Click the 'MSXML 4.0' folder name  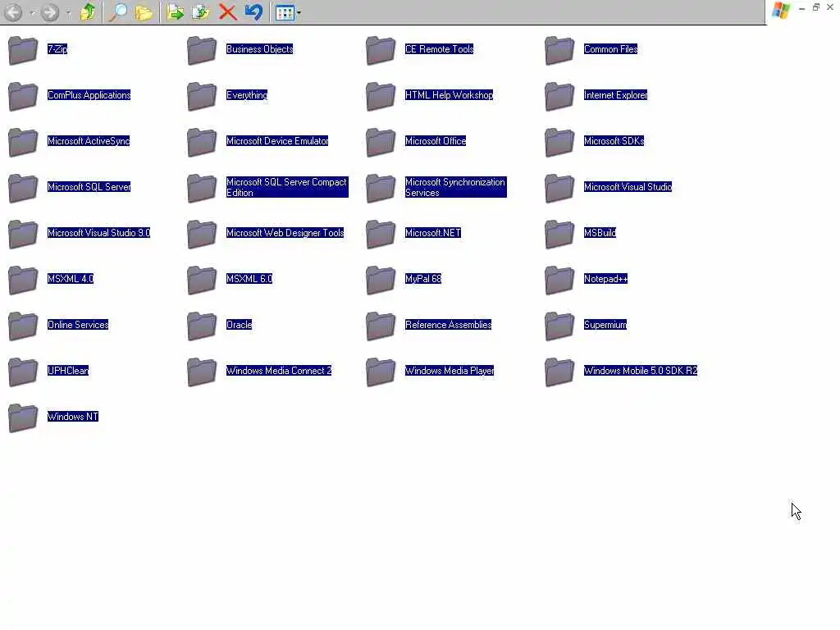(71, 279)
